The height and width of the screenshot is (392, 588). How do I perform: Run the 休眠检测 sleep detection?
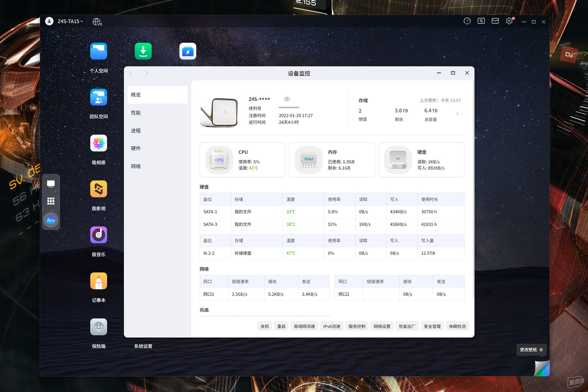click(x=457, y=326)
